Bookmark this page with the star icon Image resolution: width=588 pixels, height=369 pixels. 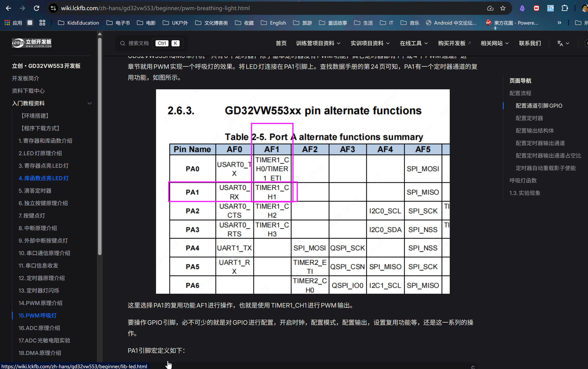[x=503, y=8]
